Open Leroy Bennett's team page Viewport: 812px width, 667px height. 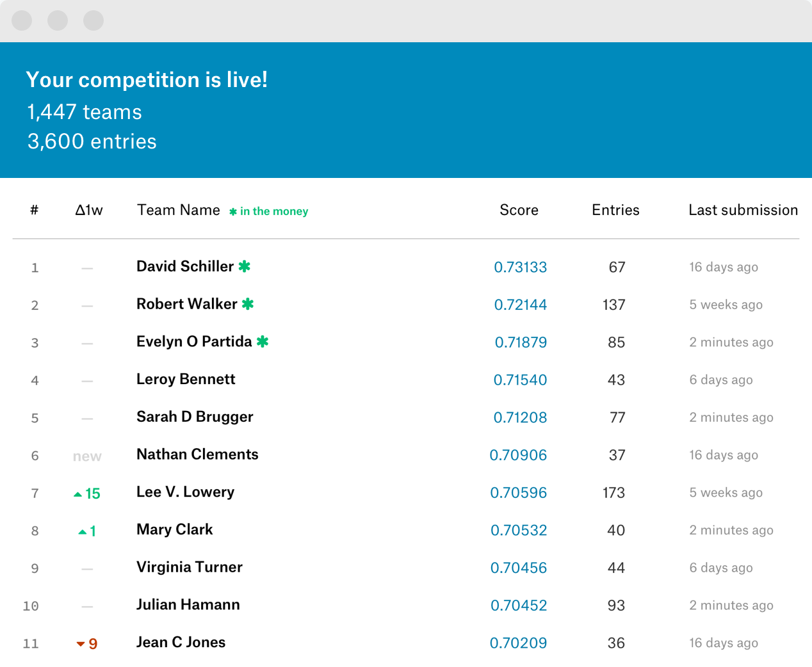coord(186,379)
